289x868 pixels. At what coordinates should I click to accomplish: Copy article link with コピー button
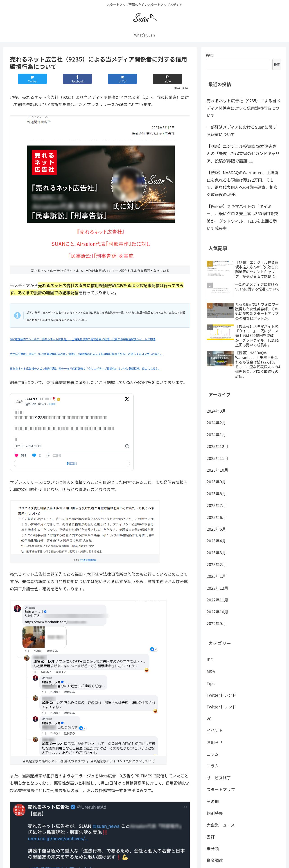point(167,79)
